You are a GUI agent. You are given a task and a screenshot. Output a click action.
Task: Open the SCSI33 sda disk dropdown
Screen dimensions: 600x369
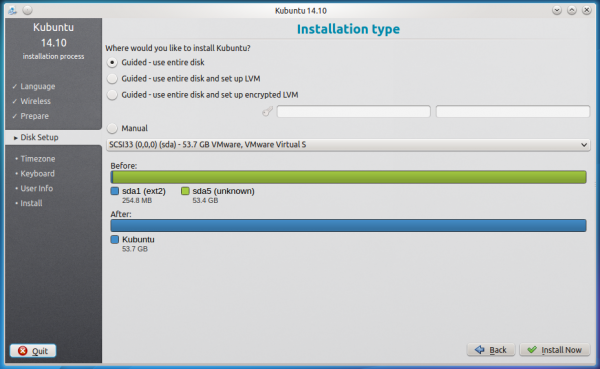(348, 145)
